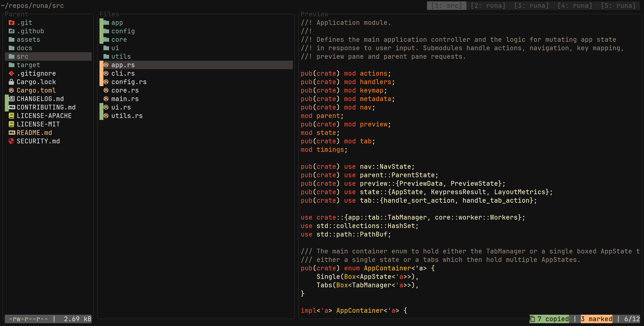This screenshot has width=644, height=326.
Task: Click 'impl<'a> AppContainer' line in preview
Action: pos(354,310)
